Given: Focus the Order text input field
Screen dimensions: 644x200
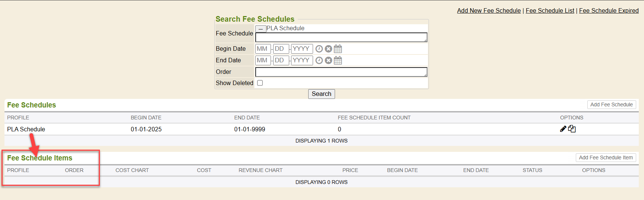Looking at the screenshot, I should pos(341,72).
